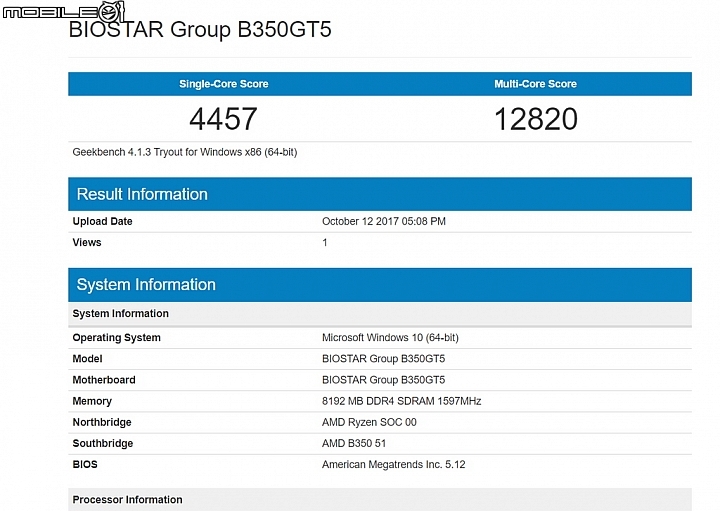This screenshot has width=720, height=511.
Task: Click the Processor Information subheader
Action: (380, 500)
